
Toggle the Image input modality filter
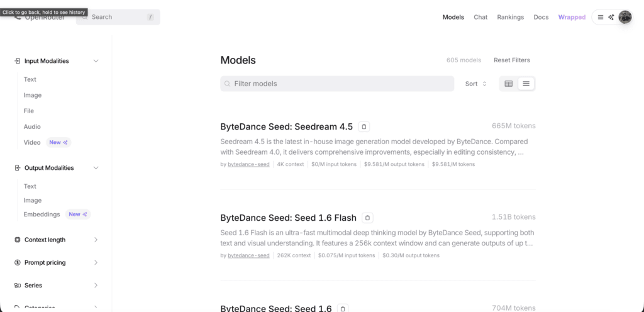[x=33, y=95]
